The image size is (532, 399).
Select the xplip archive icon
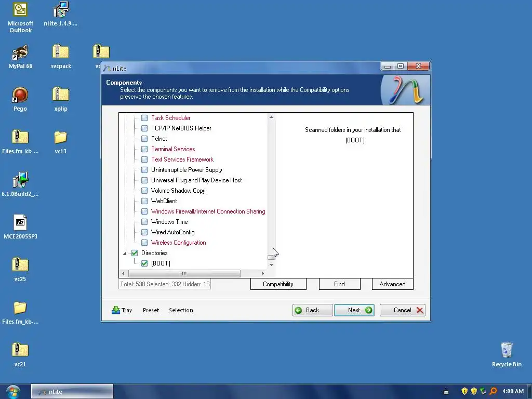coord(61,99)
